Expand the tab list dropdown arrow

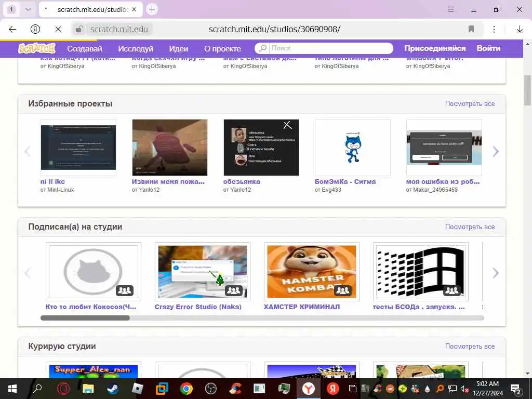[x=28, y=9]
